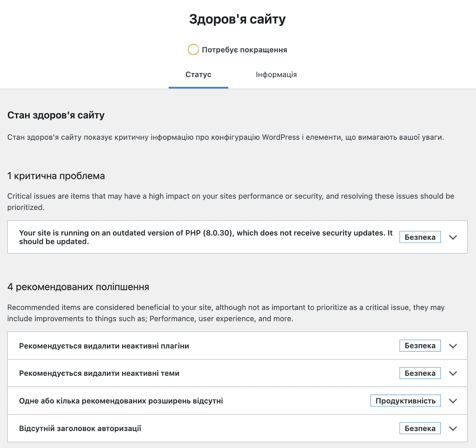The height and width of the screenshot is (448, 476).
Task: Select the Статус tab
Action: pyautogui.click(x=198, y=75)
